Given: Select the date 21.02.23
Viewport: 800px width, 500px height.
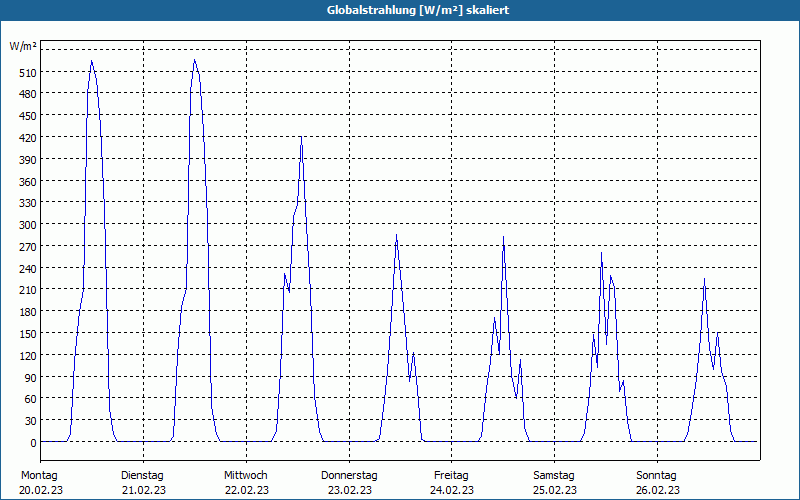Looking at the screenshot, I should (x=144, y=490).
